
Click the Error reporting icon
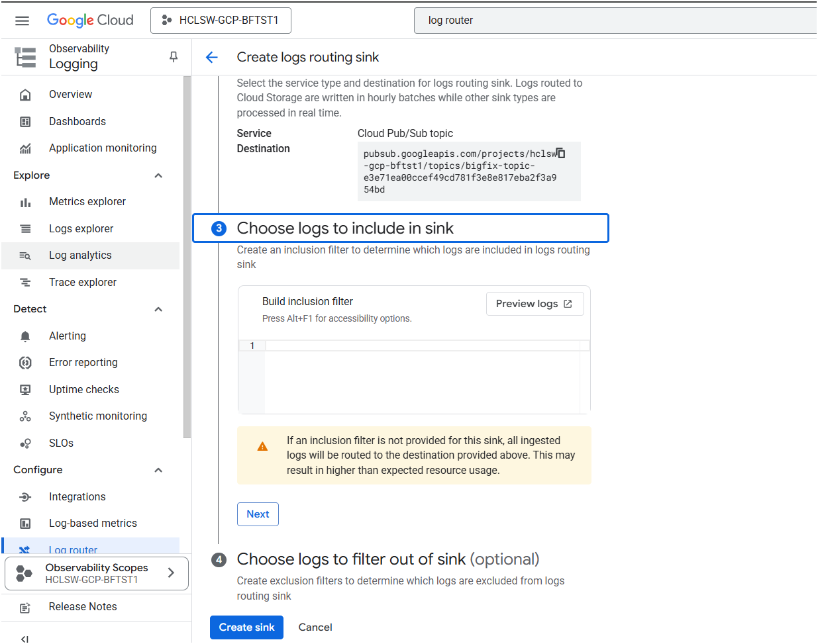25,363
